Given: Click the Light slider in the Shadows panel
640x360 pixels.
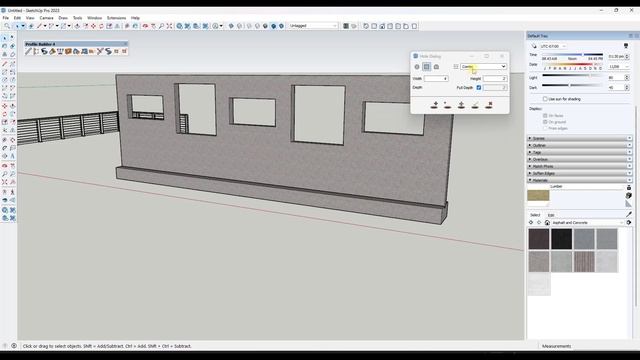Looking at the screenshot, I should (572, 76).
